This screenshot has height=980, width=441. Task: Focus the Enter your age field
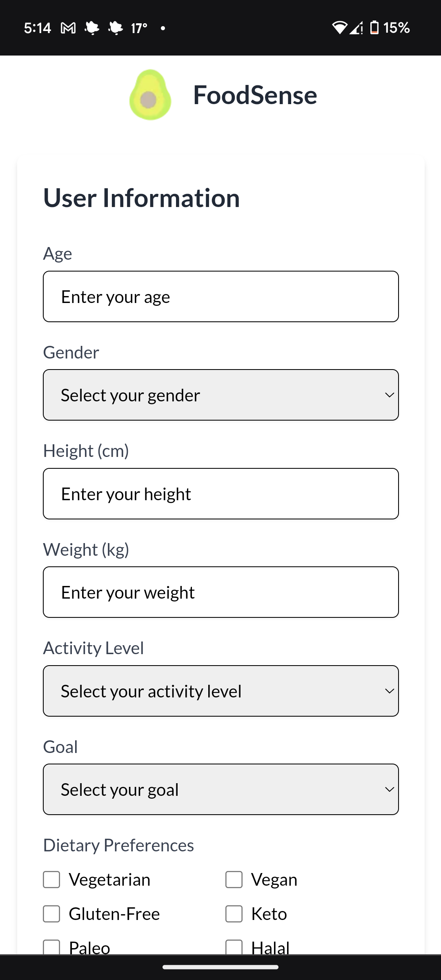tap(220, 296)
